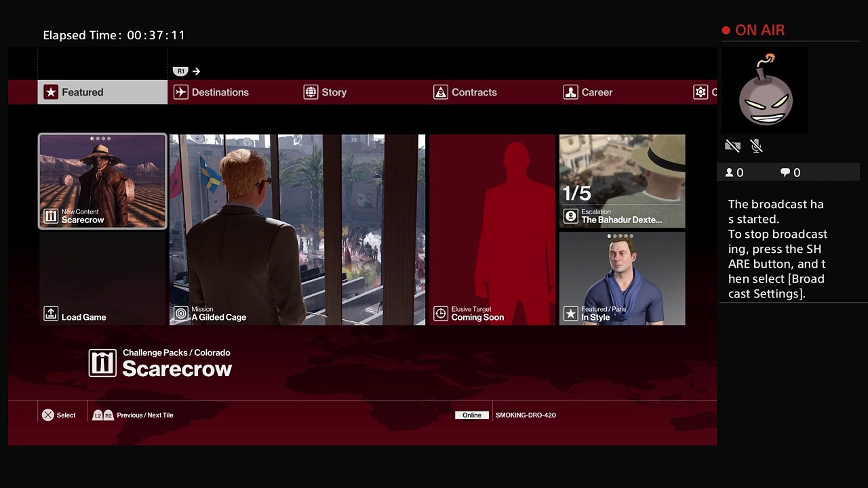Image resolution: width=868 pixels, height=488 pixels.
Task: Click the SMOKING-DRO-420 username
Action: (x=526, y=415)
